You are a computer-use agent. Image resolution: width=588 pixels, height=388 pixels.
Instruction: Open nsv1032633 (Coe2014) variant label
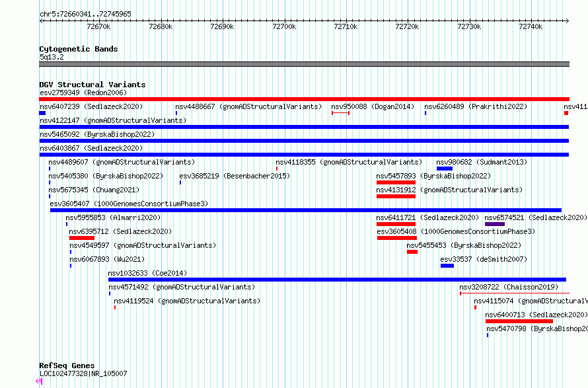147,273
